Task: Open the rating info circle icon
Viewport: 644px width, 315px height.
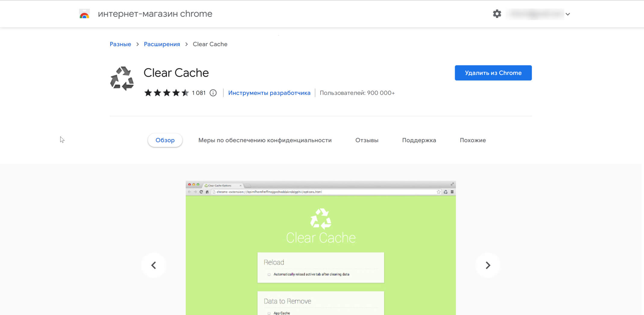Action: (213, 93)
